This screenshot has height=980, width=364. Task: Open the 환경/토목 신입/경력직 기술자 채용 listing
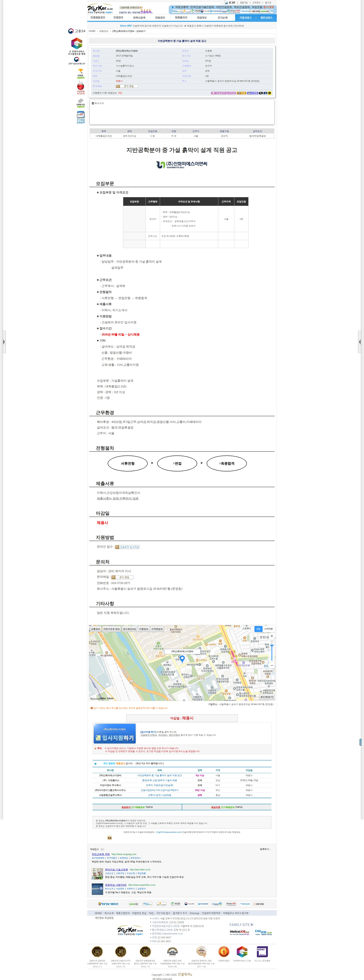[160, 780]
